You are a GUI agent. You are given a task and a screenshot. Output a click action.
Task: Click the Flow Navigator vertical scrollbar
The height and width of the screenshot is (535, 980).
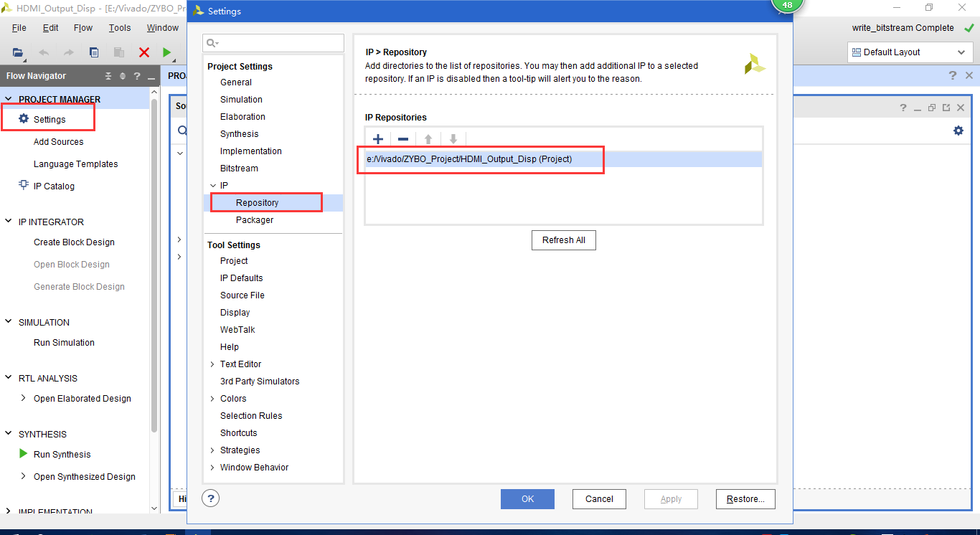pos(154,265)
